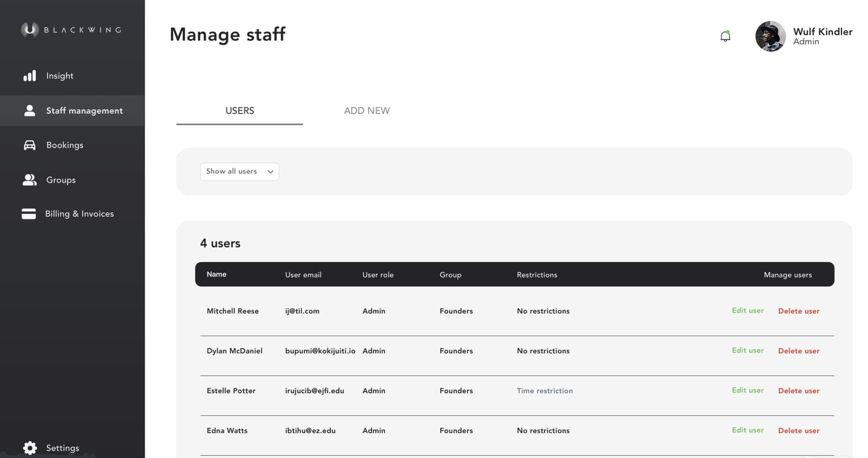Edit user Mitchell Reese
The height and width of the screenshot is (458, 868).
[x=748, y=310]
